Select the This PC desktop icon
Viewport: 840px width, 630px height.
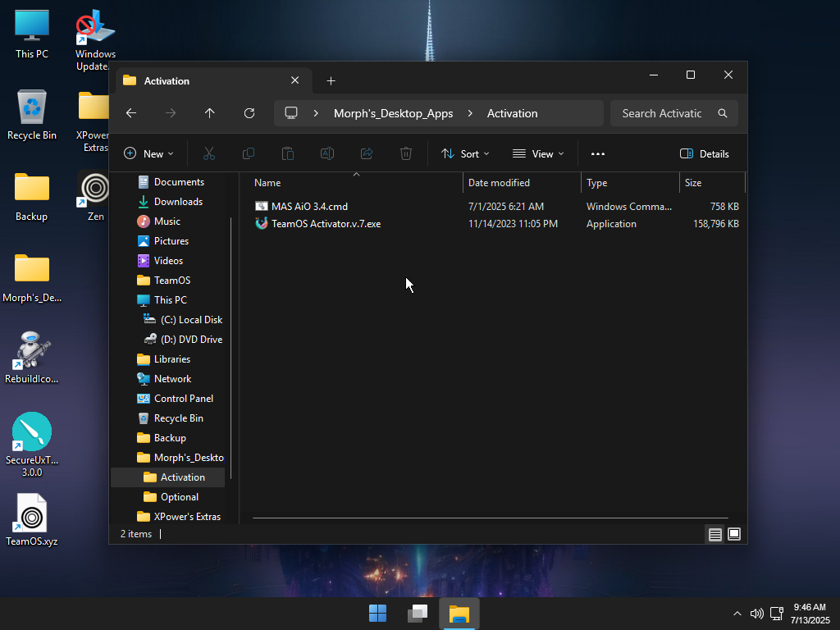tap(32, 34)
